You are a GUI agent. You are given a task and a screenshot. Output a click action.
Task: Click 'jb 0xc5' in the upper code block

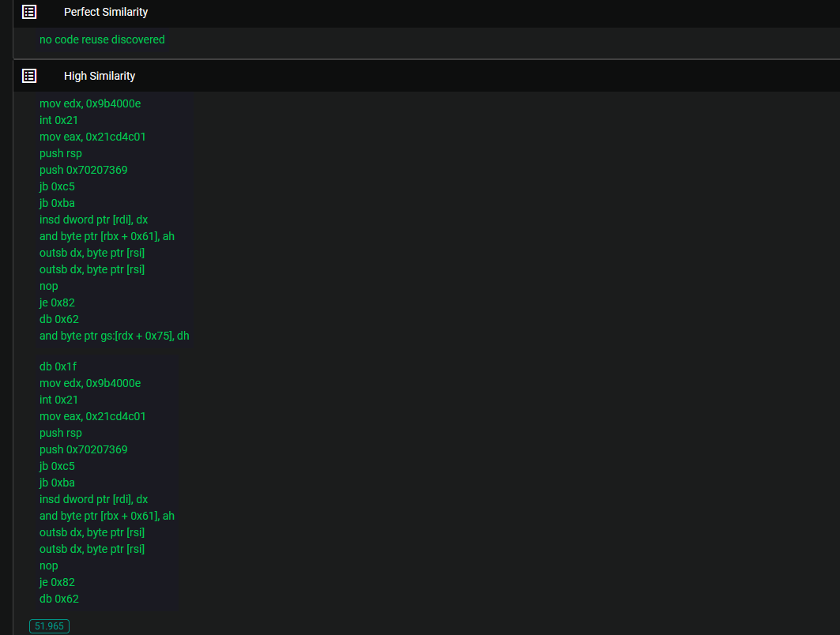pos(57,186)
